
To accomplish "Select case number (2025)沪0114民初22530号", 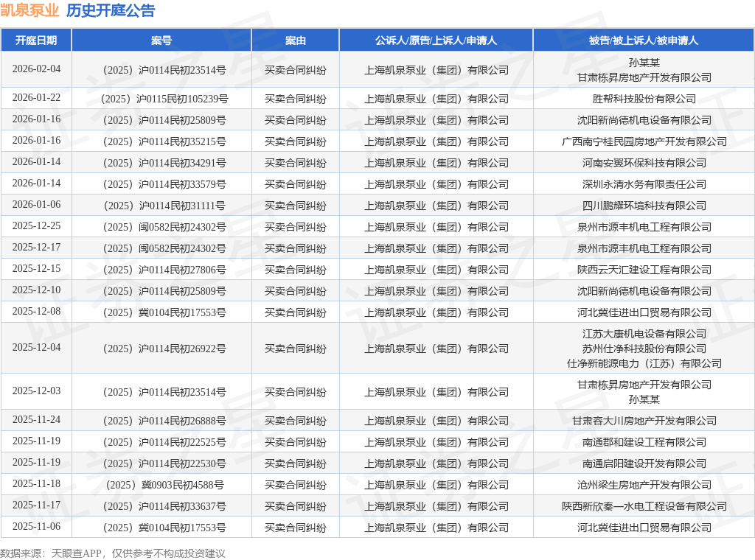I will [x=164, y=463].
